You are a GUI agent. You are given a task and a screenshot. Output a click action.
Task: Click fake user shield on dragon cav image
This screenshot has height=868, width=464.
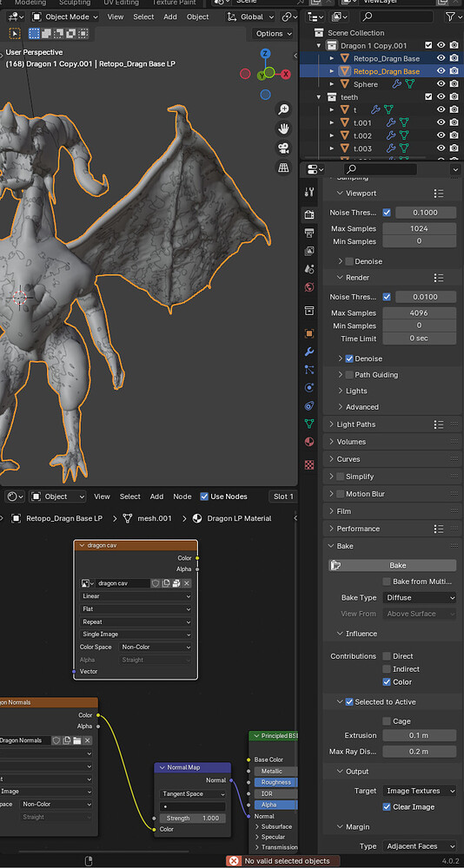coord(156,583)
